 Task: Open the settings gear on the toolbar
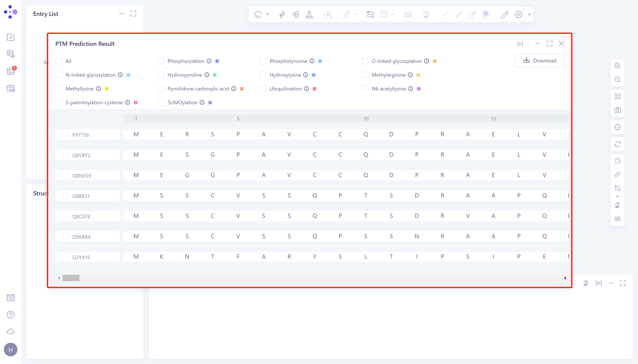[x=518, y=14]
